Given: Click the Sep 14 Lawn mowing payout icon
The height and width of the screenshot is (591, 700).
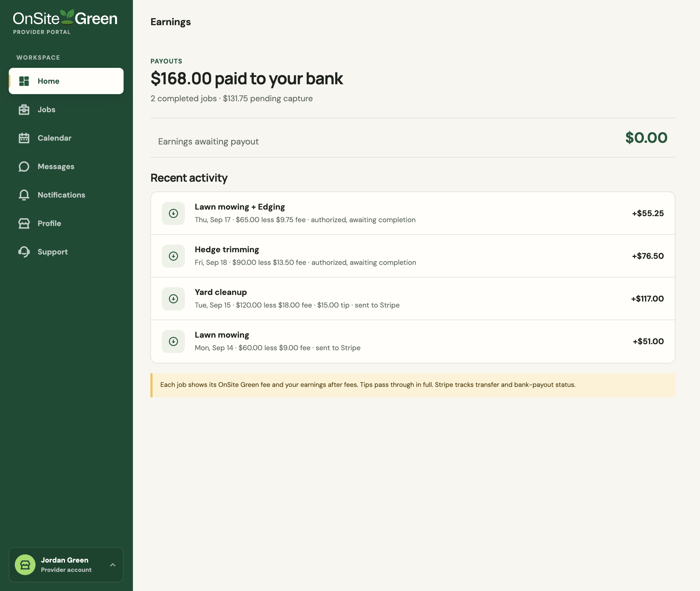Looking at the screenshot, I should click(173, 341).
